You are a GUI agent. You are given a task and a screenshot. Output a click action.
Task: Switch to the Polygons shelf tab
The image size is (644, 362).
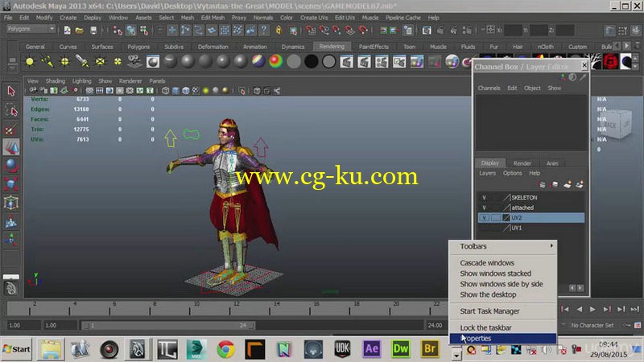tap(138, 47)
